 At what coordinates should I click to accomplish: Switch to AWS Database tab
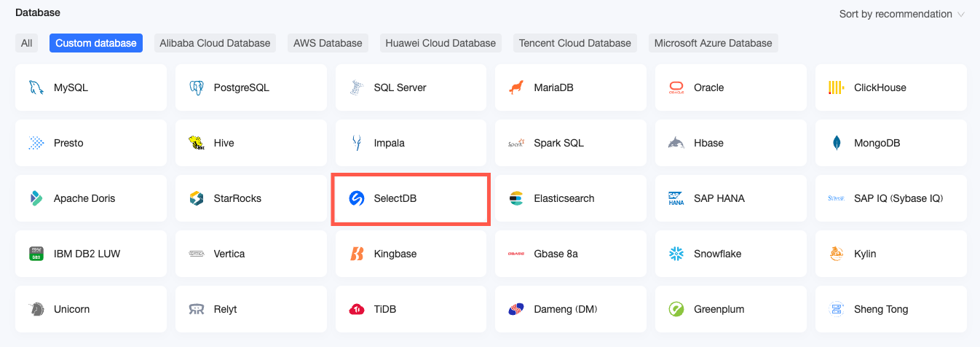[x=328, y=43]
